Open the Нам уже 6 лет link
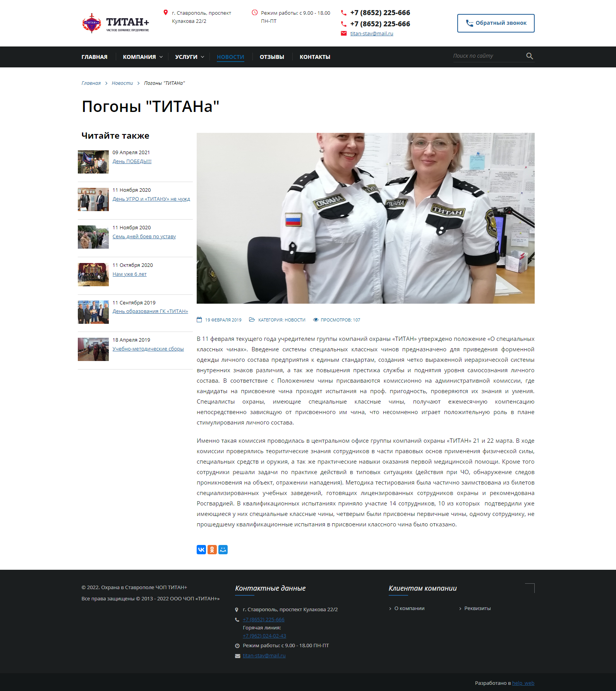Image resolution: width=616 pixels, height=691 pixels. coord(130,274)
